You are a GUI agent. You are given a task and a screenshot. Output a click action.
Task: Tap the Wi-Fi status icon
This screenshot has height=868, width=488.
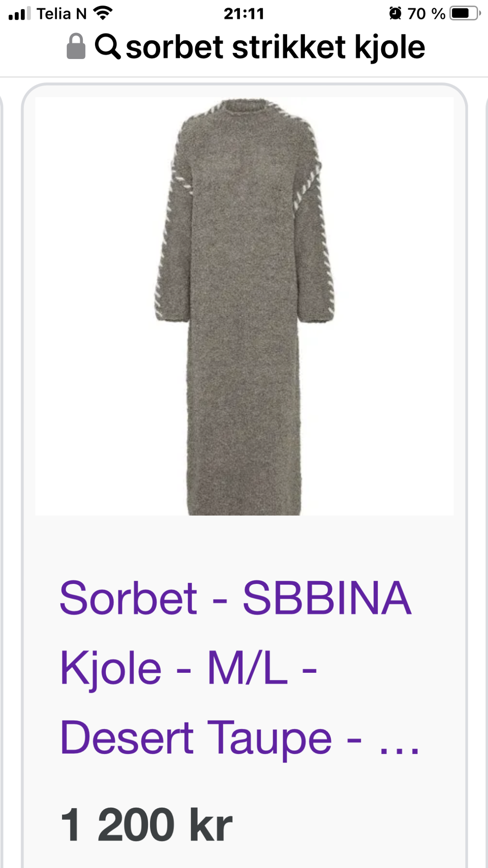click(103, 13)
